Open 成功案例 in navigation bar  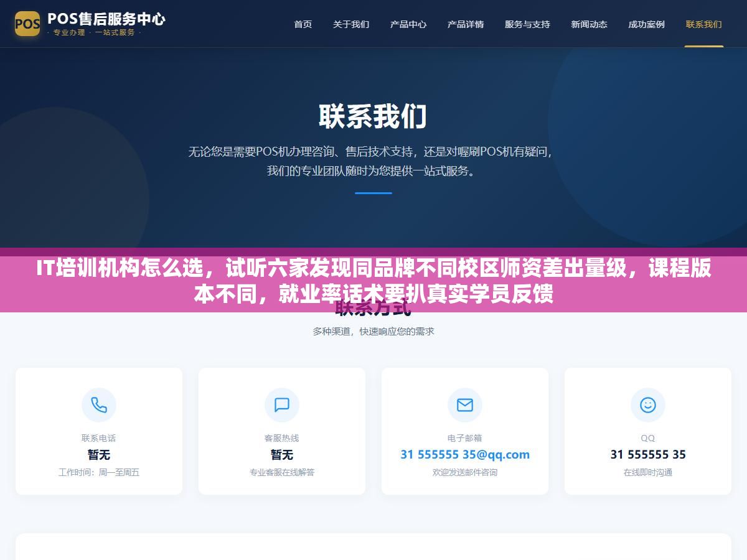point(646,24)
